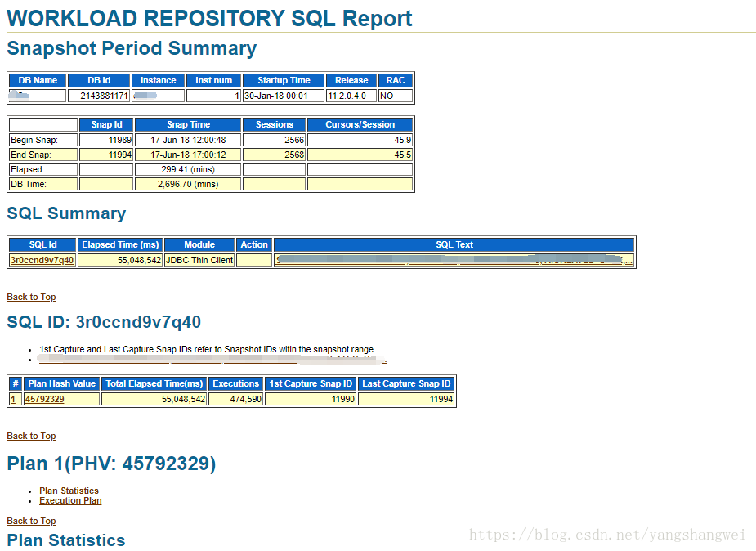
Task: Click the Snap Id column header
Action: pyautogui.click(x=106, y=124)
